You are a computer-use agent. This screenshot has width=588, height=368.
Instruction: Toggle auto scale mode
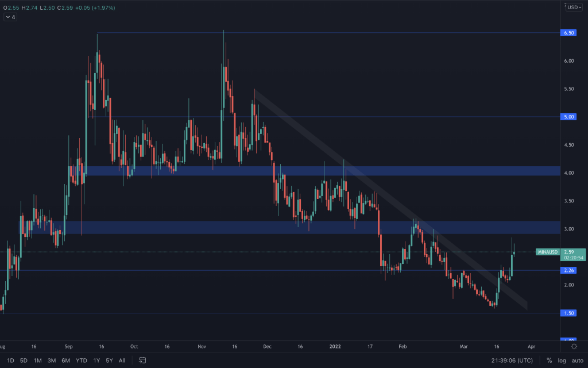click(x=577, y=361)
